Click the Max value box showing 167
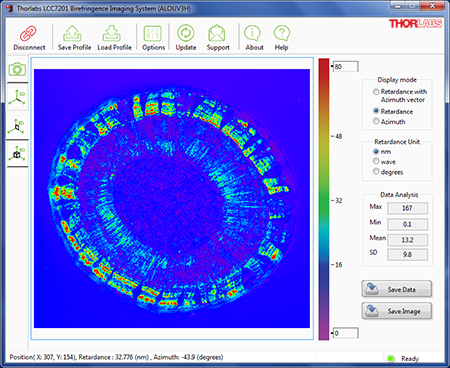Image resolution: width=450 pixels, height=368 pixels. (x=407, y=208)
